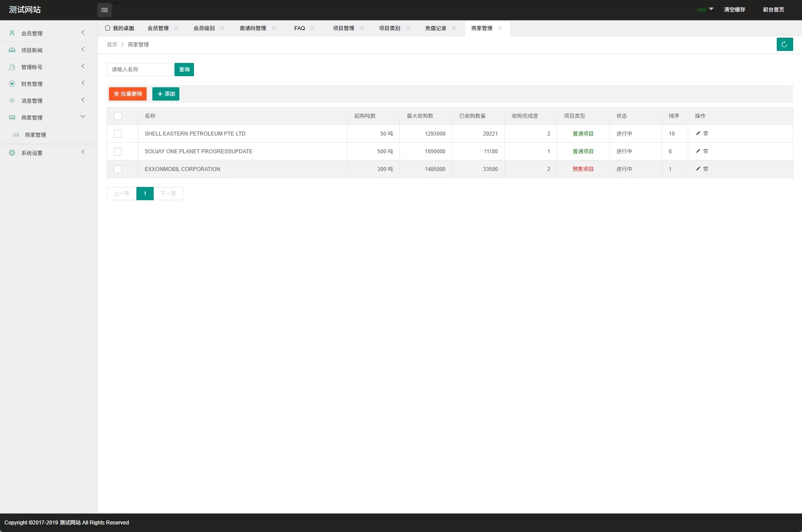This screenshot has height=532, width=802.
Task: Edit the SHELL EASTERN PETROLEUM row
Action: [698, 133]
